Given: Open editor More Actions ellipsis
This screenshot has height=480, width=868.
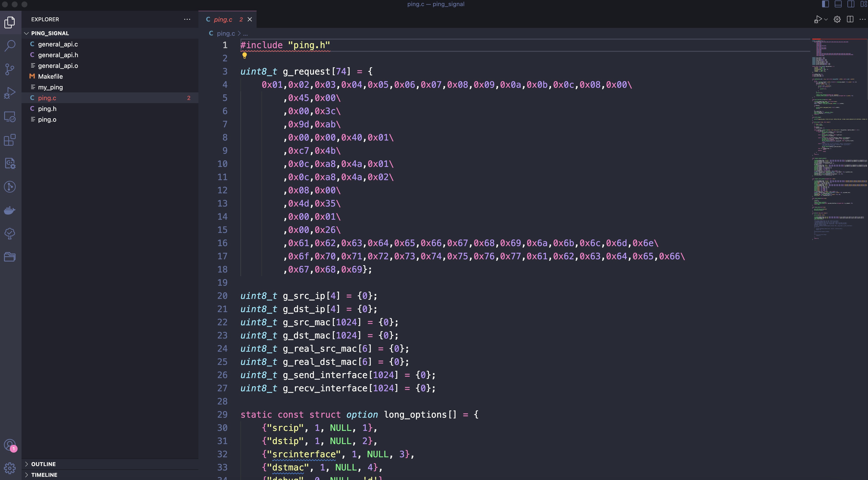Looking at the screenshot, I should point(862,19).
